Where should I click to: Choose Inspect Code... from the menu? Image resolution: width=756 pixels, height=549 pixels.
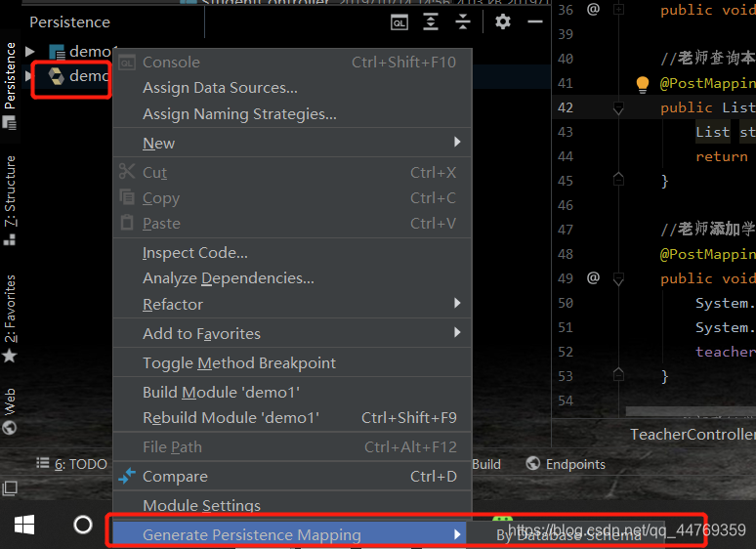(x=292, y=253)
